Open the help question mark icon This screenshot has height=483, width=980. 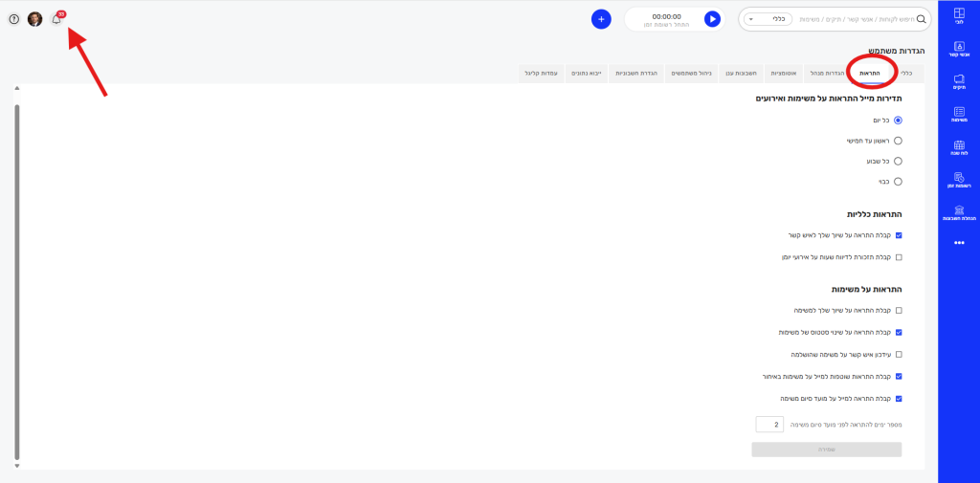pos(13,19)
